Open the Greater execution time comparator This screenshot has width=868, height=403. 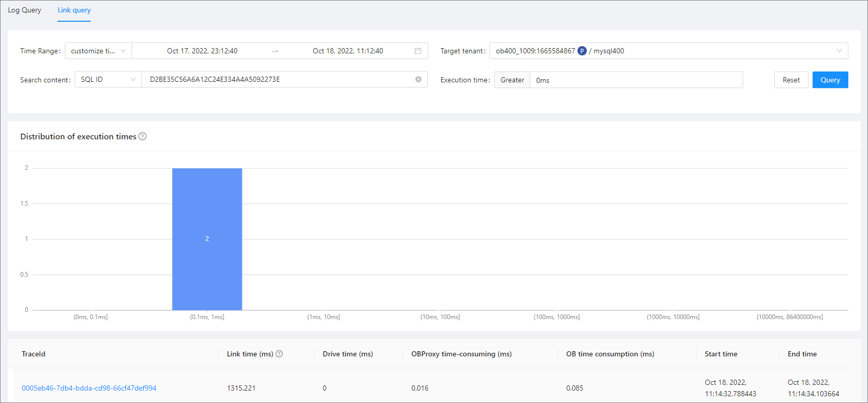click(x=512, y=80)
